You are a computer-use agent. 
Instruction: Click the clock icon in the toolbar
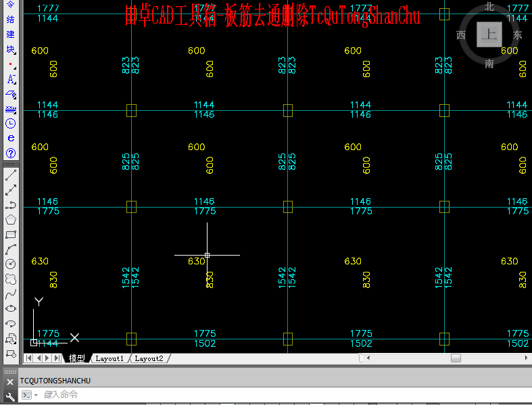(x=11, y=124)
